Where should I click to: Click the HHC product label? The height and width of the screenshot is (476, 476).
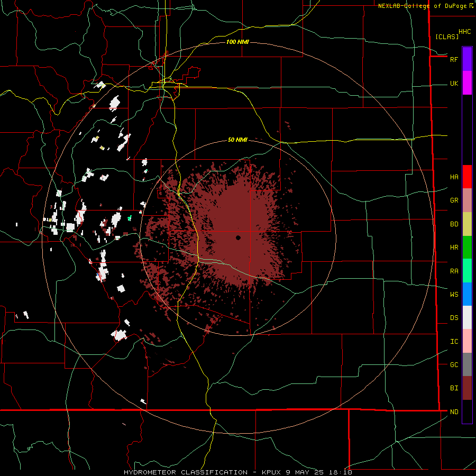(x=465, y=32)
